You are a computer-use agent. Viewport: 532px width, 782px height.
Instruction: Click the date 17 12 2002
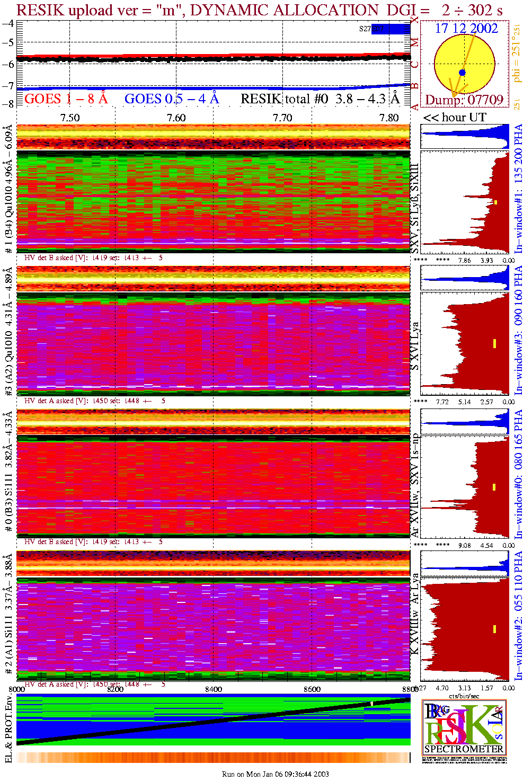point(466,29)
